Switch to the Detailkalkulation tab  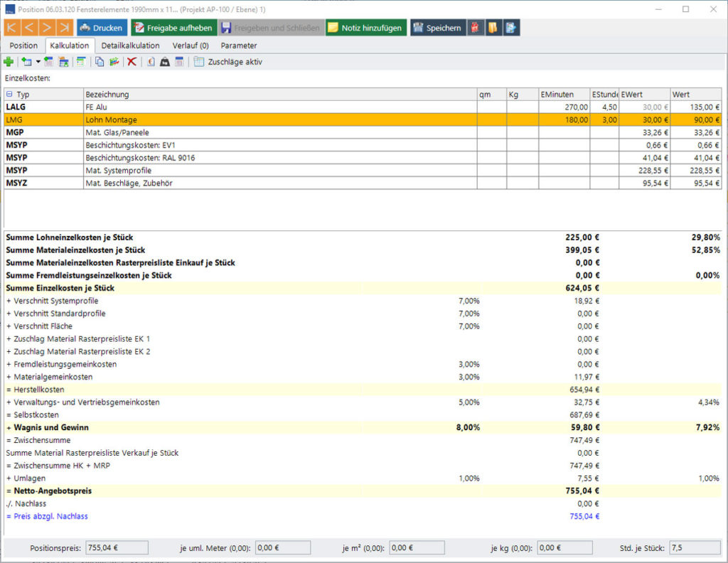tap(131, 45)
